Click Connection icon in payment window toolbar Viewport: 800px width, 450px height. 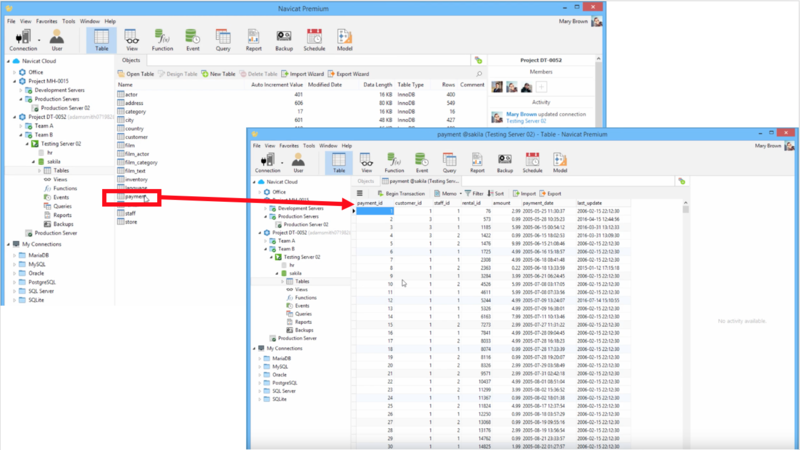tap(268, 163)
